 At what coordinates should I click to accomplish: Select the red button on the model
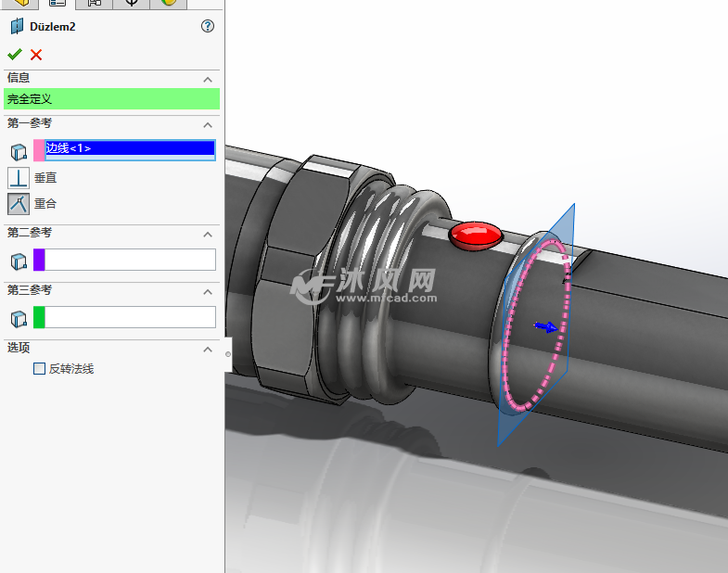pos(476,236)
